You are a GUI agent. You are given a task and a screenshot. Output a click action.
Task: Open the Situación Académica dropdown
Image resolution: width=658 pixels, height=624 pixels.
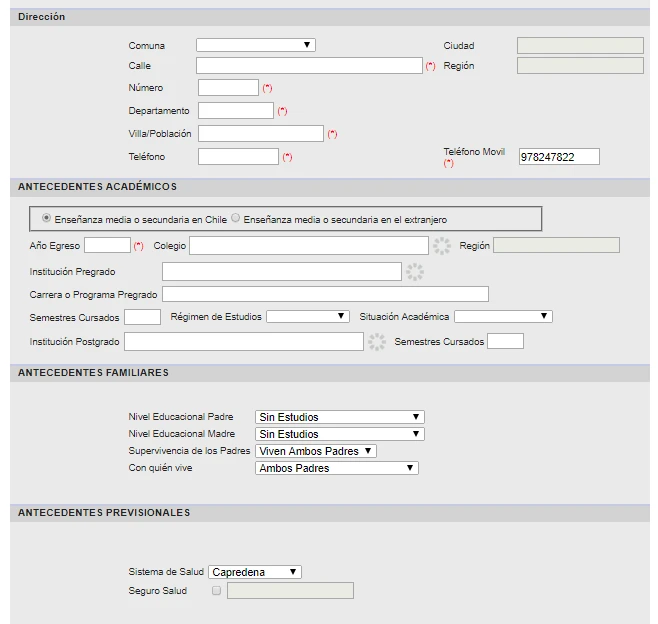point(503,316)
